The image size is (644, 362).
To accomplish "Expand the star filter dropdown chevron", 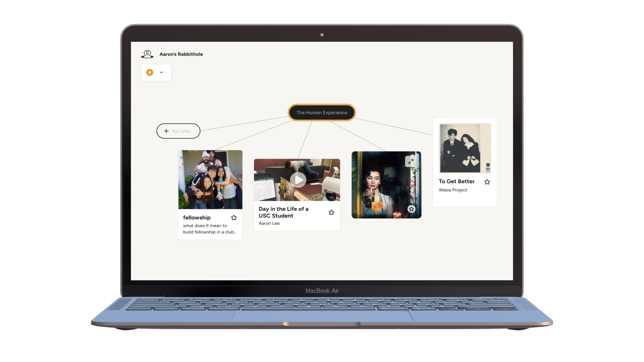I will point(161,72).
